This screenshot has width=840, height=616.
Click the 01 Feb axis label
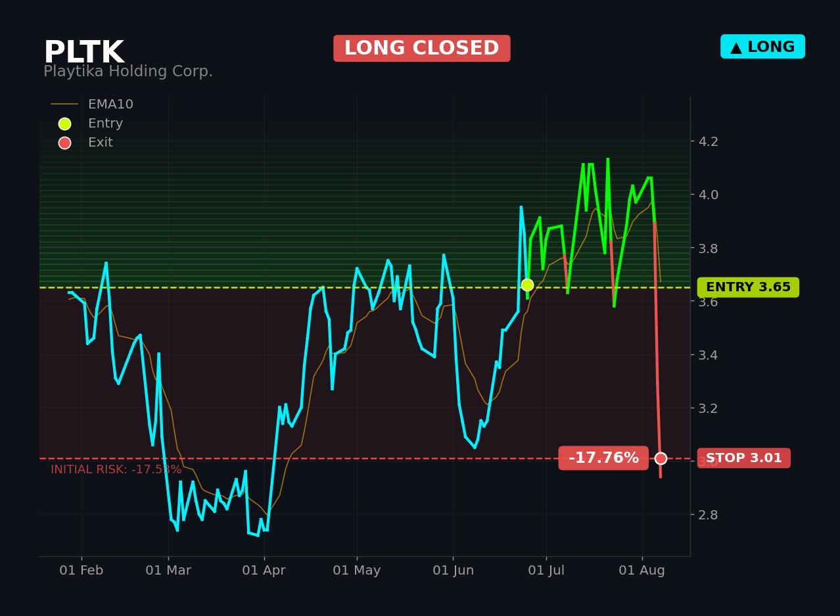click(x=82, y=571)
